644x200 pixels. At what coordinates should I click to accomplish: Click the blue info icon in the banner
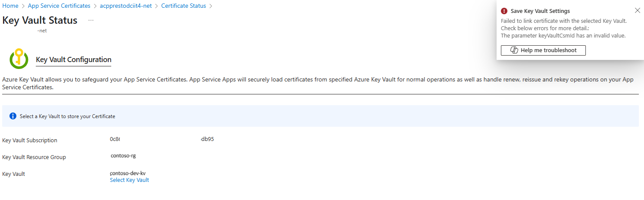tap(13, 116)
